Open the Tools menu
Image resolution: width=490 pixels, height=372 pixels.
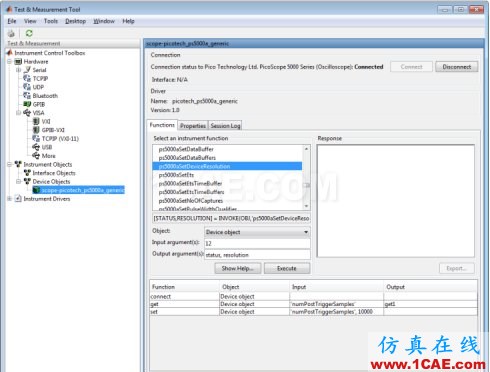point(51,21)
